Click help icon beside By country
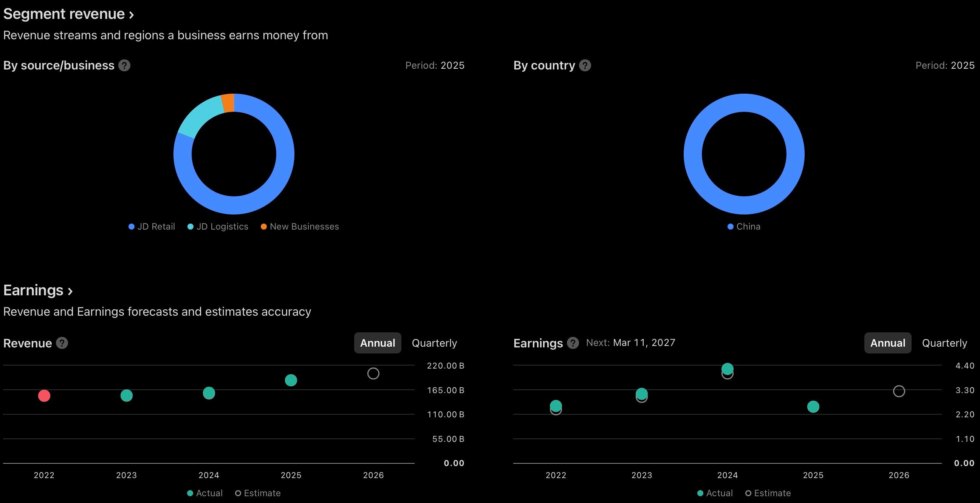The image size is (980, 503). 585,65
